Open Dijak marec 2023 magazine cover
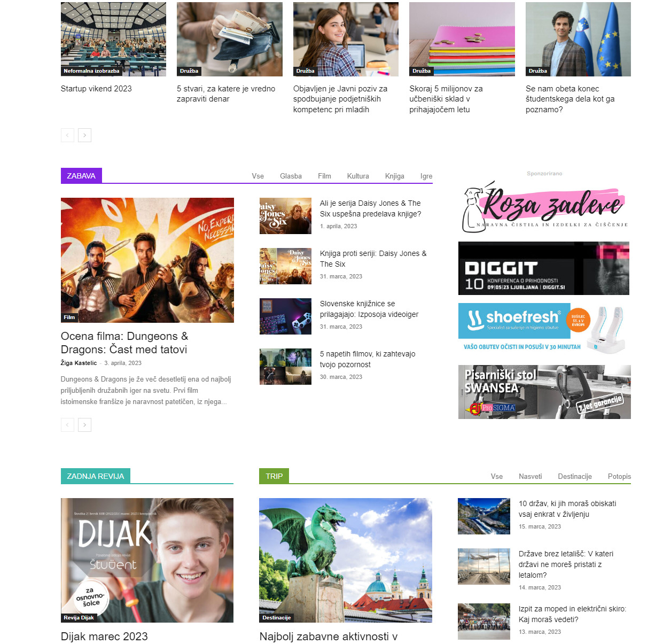This screenshot has height=644, width=671. (147, 560)
